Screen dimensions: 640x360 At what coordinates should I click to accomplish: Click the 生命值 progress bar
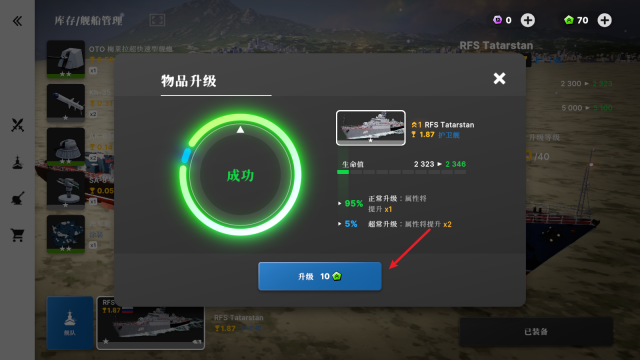pos(401,172)
